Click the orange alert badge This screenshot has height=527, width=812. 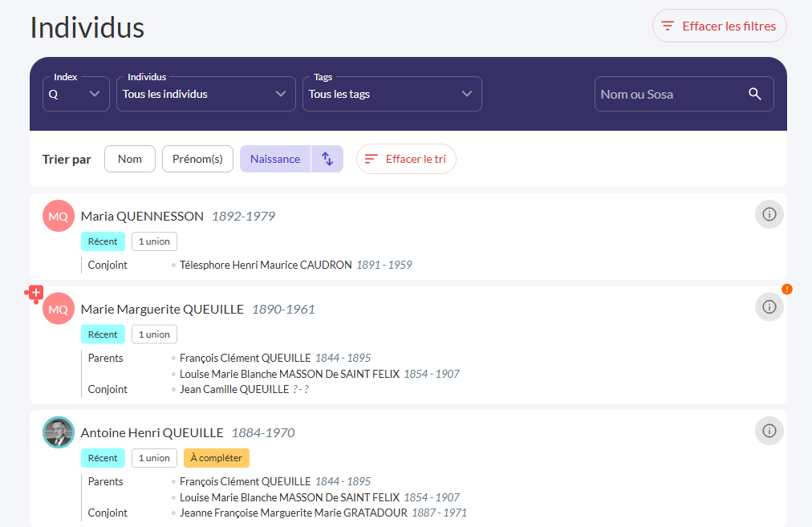786,289
